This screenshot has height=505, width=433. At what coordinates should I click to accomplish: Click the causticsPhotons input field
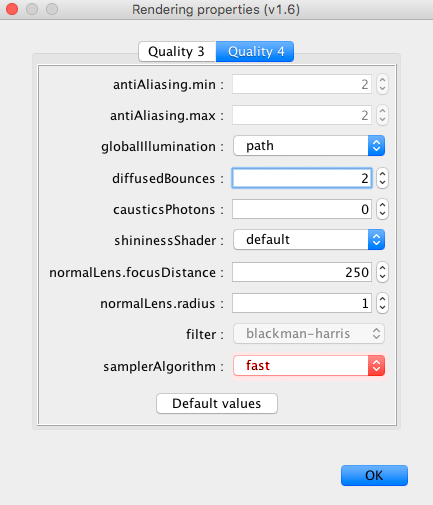click(302, 209)
